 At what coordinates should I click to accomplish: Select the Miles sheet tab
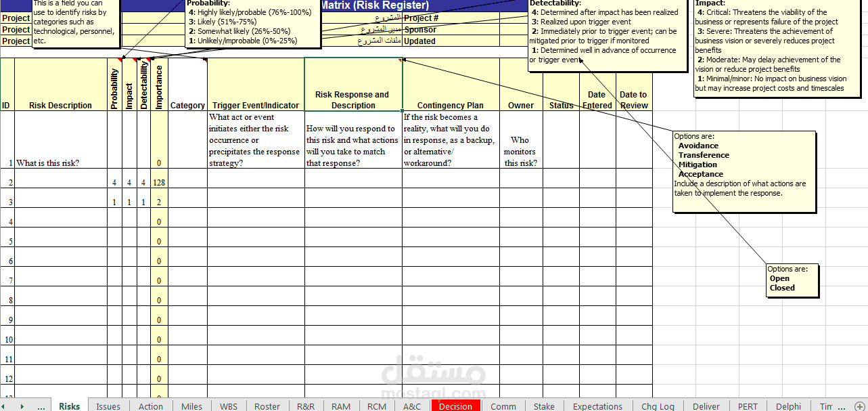191,406
